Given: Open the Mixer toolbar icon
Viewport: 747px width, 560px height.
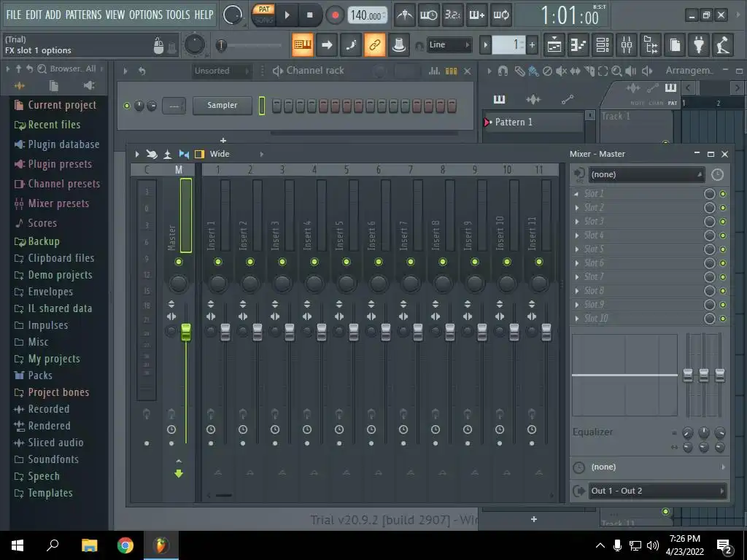Looking at the screenshot, I should [x=627, y=45].
